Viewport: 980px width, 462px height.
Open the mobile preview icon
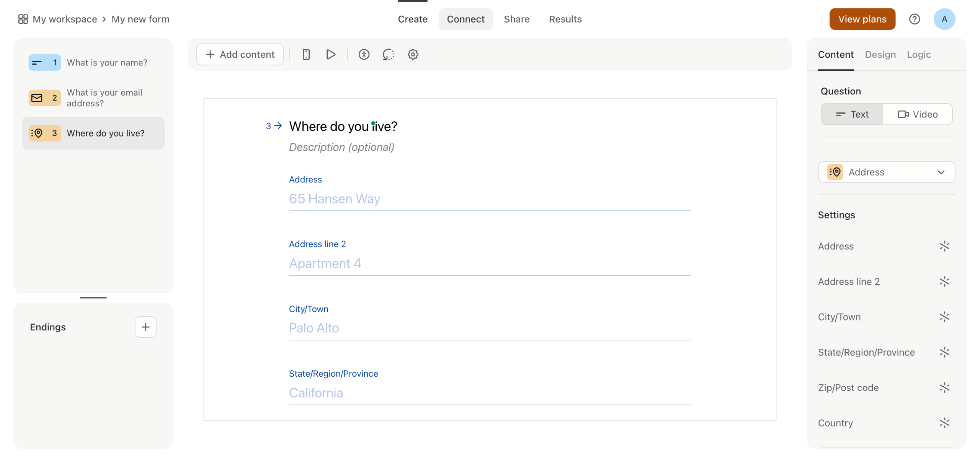(x=306, y=54)
